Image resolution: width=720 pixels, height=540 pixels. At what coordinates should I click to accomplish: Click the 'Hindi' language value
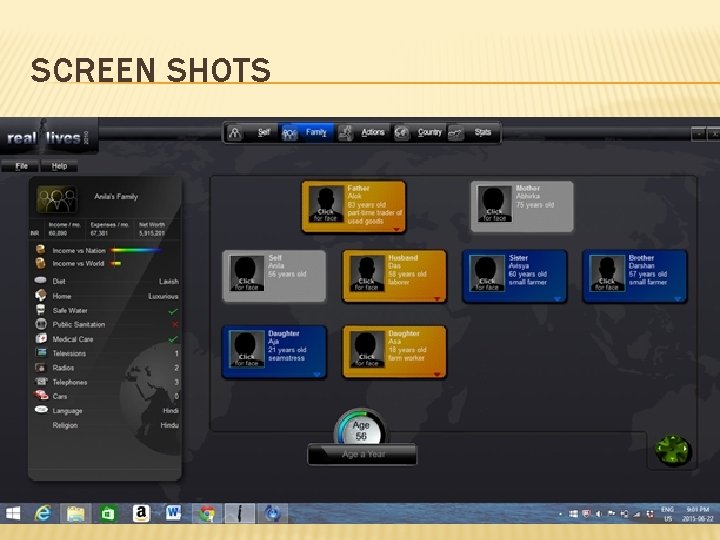171,411
